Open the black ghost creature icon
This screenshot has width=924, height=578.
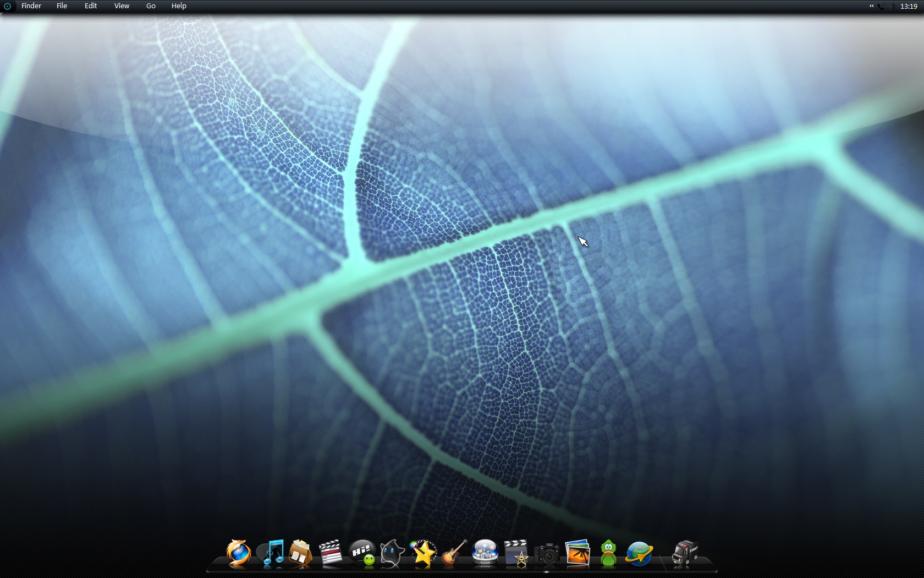pyautogui.click(x=392, y=553)
